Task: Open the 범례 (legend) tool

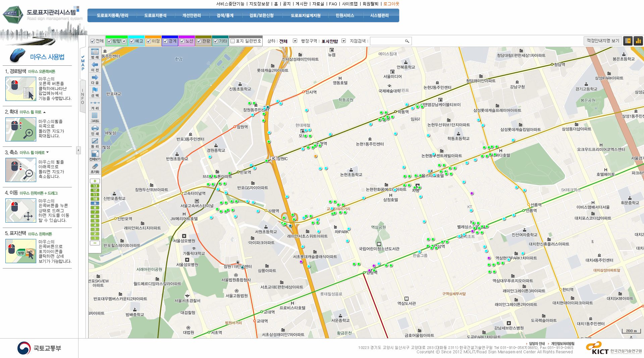Action: pos(95,54)
